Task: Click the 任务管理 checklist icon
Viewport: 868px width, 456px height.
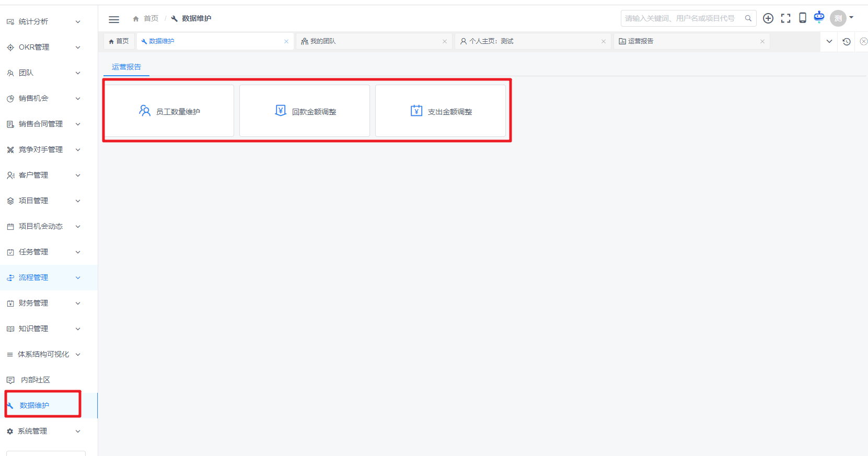Action: point(10,252)
